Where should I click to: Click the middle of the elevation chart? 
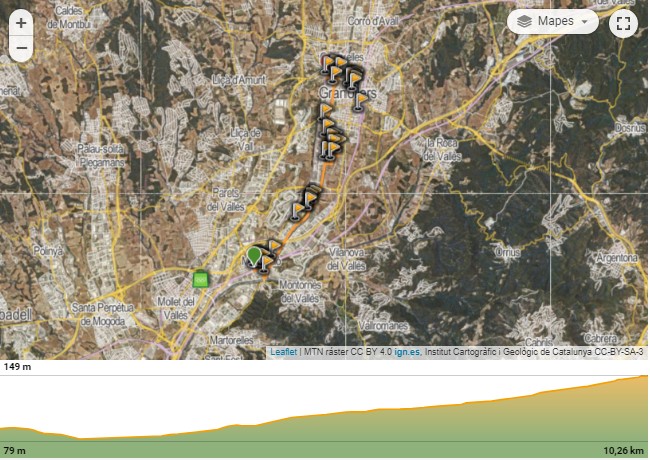pos(325,415)
